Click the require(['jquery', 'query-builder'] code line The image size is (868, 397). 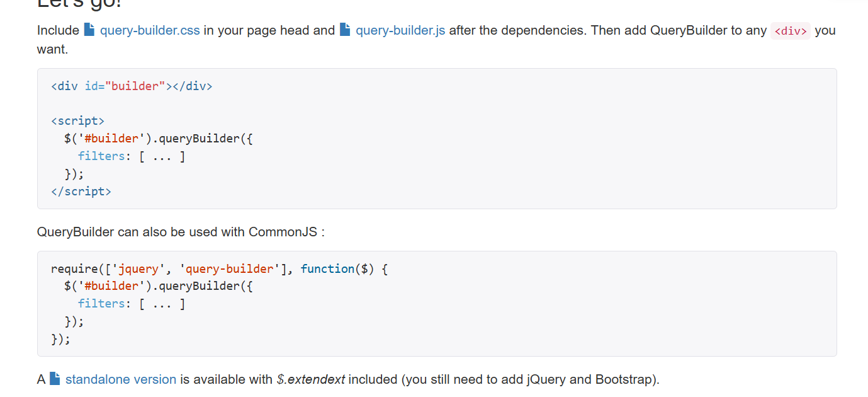tap(220, 269)
